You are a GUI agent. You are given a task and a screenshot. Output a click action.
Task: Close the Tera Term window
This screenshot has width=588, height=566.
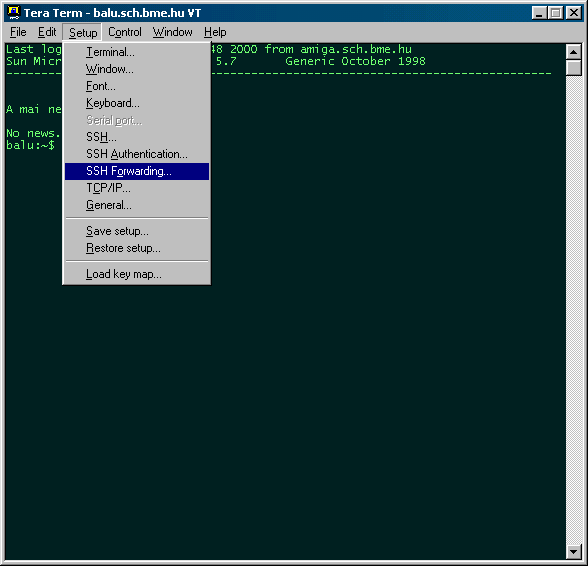pos(574,13)
